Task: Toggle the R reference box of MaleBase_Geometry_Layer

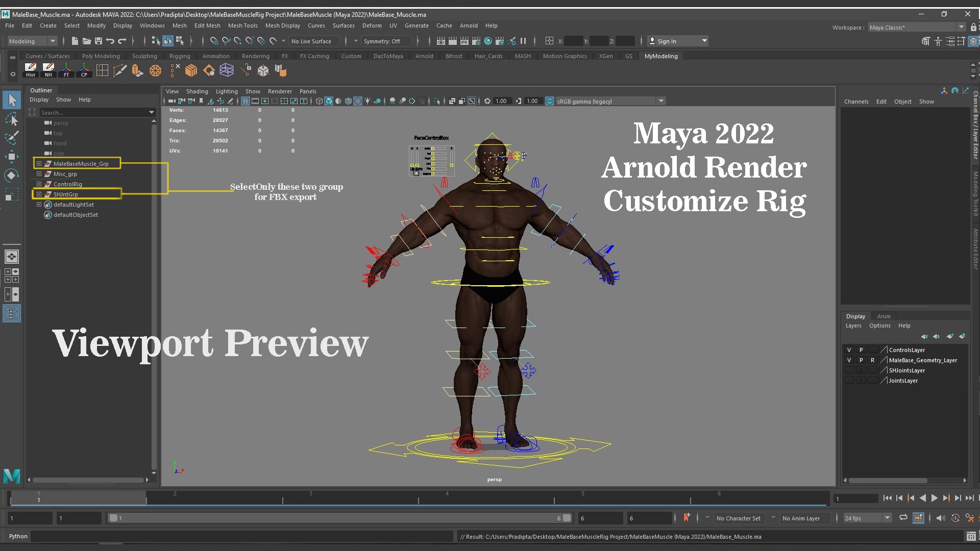Action: (x=873, y=360)
